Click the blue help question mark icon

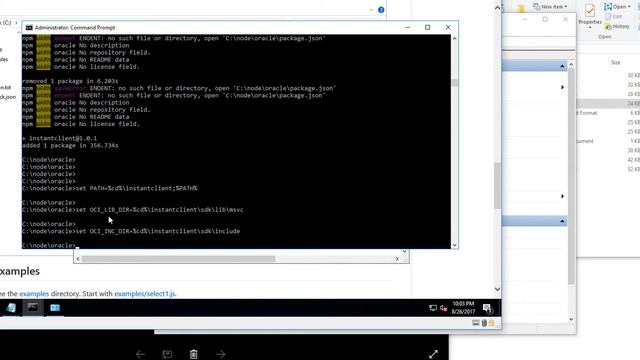pyautogui.click(x=381, y=10)
